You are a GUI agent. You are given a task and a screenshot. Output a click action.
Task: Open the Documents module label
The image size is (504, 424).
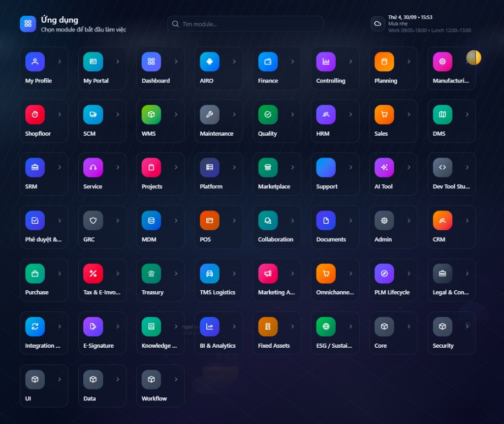(331, 240)
